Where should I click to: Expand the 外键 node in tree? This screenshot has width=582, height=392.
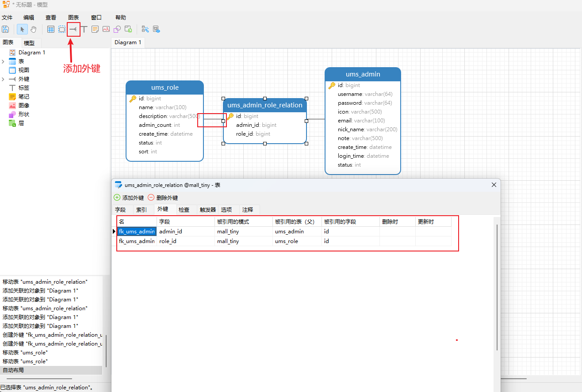[3, 79]
